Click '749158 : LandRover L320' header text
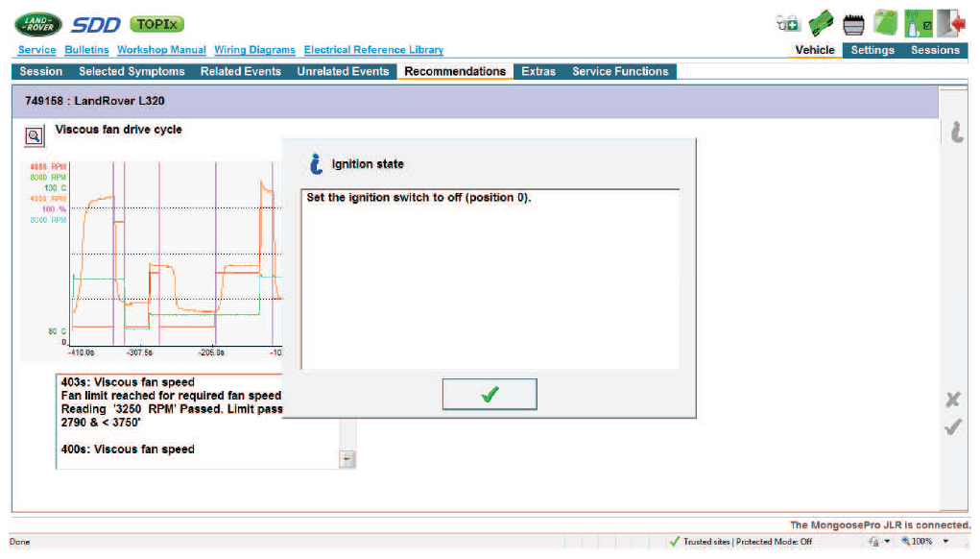The image size is (980, 559). pos(94,101)
